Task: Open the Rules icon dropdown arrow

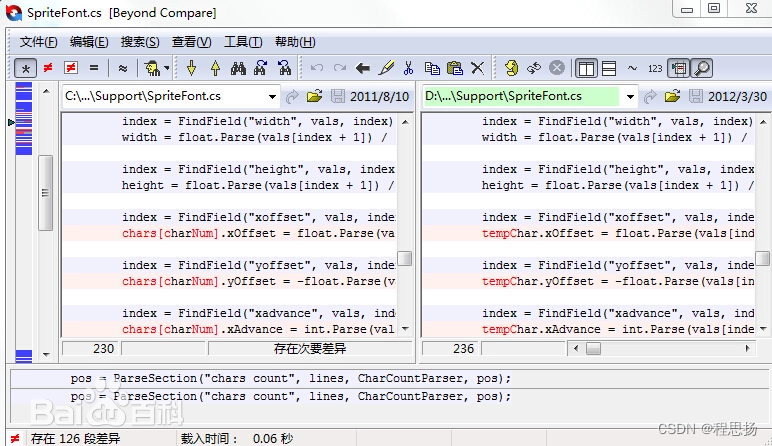Action: [167, 68]
